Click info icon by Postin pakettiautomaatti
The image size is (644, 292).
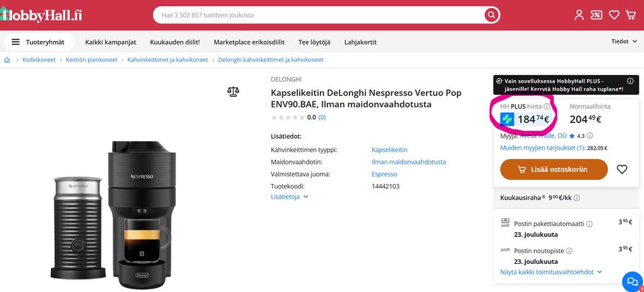coord(590,224)
